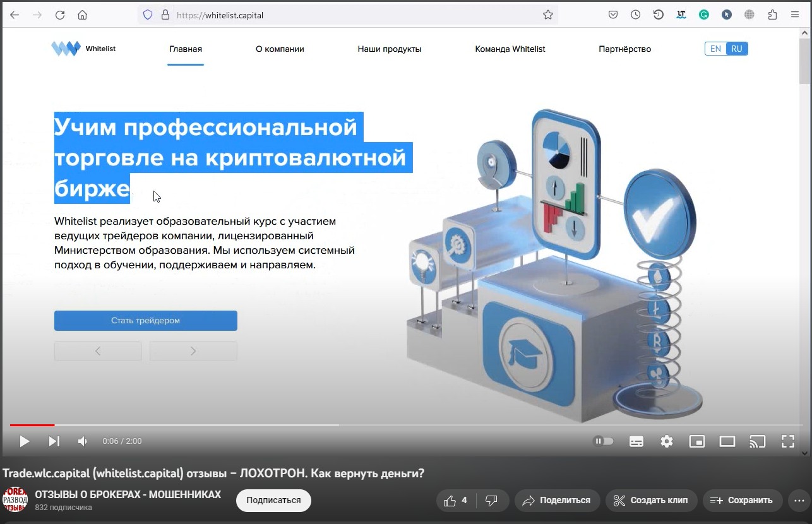812x524 pixels.
Task: Switch to miniplayer mode
Action: [x=696, y=441]
